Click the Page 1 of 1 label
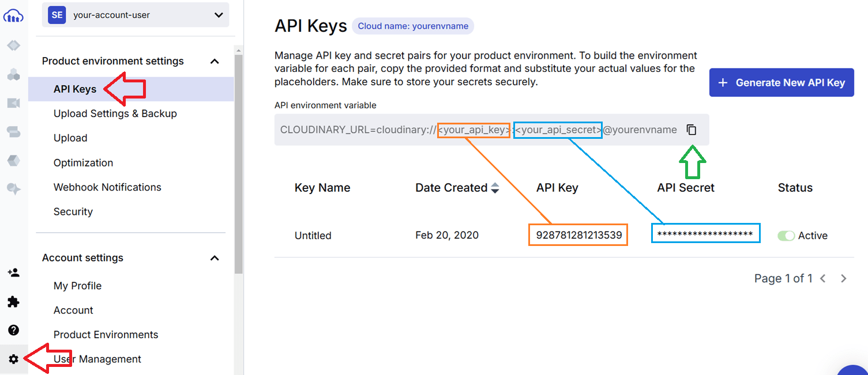 (783, 279)
